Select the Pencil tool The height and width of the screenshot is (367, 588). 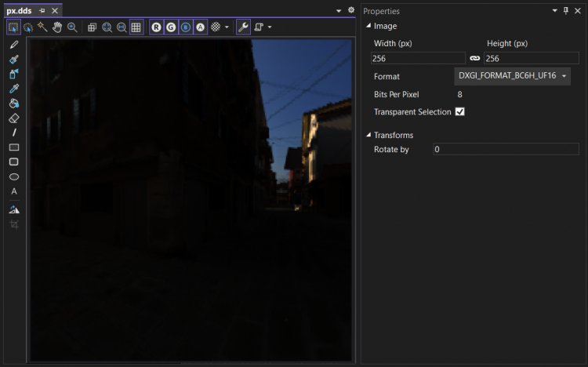(14, 45)
